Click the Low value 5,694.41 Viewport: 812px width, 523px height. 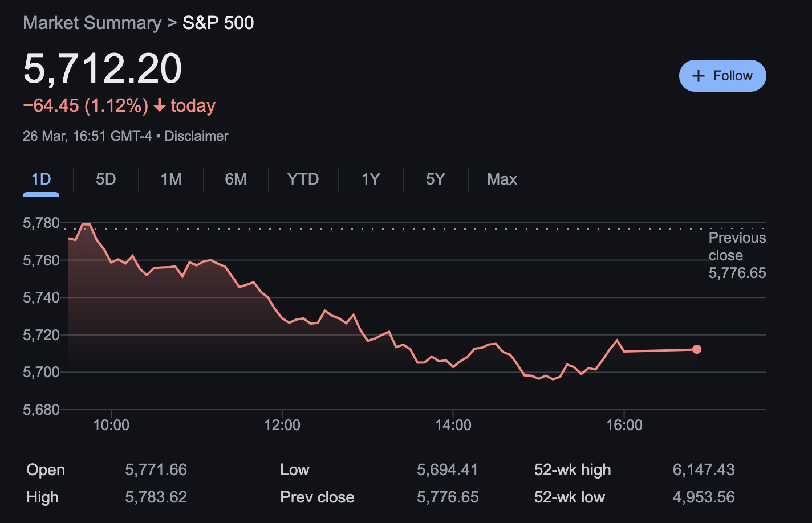click(448, 469)
